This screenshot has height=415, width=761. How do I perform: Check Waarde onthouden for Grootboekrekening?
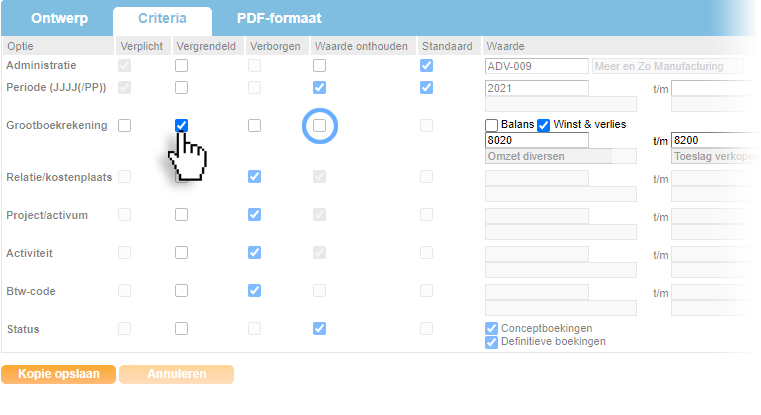319,125
